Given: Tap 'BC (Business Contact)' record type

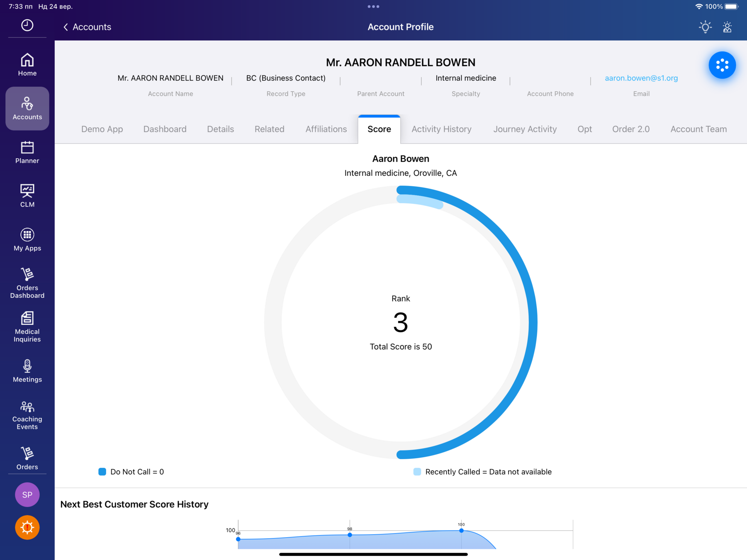Looking at the screenshot, I should pos(286,78).
